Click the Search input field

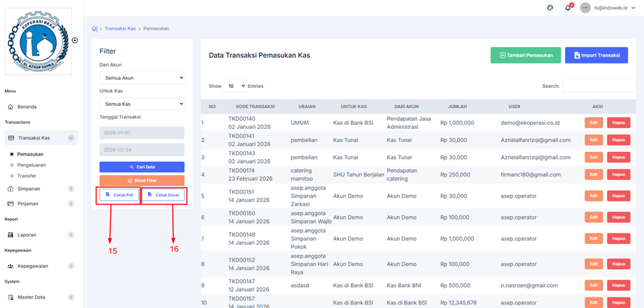602,86
